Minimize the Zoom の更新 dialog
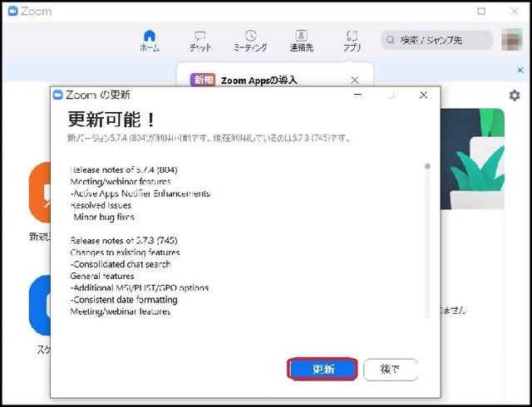Image resolution: width=532 pixels, height=407 pixels. click(x=357, y=95)
